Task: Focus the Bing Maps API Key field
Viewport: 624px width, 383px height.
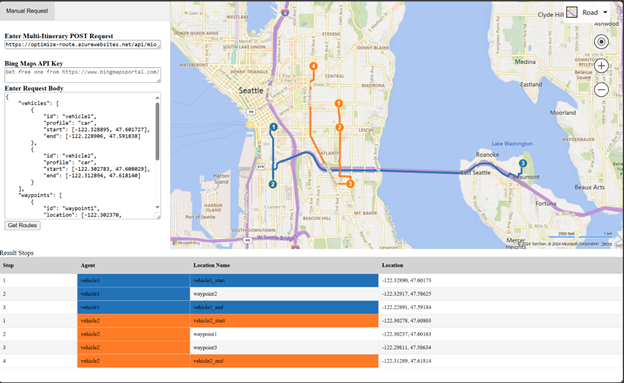Action: coord(83,75)
